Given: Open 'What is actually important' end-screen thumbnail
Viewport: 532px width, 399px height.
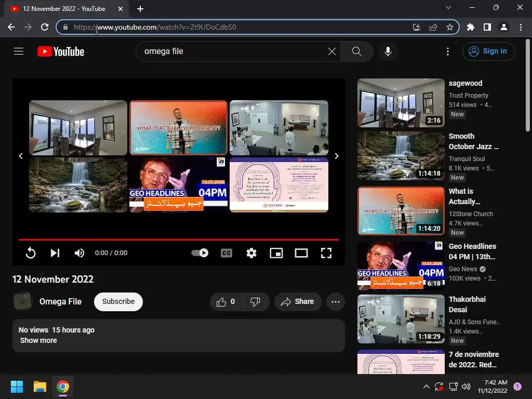Looking at the screenshot, I should tap(179, 128).
